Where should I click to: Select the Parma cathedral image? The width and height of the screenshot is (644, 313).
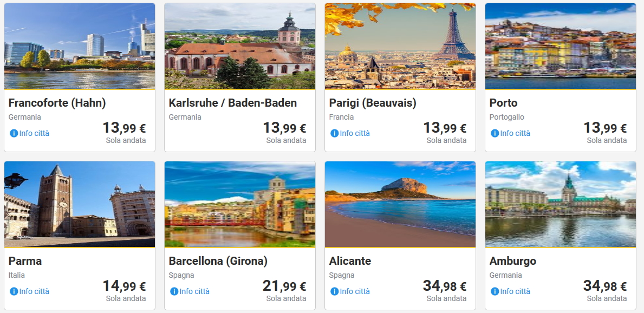point(80,204)
